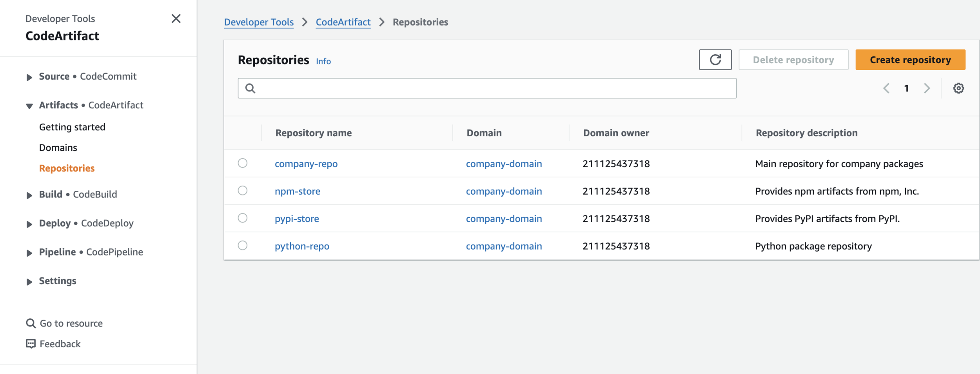This screenshot has height=374, width=980.
Task: Click domain owner 211125437318 in python-repo row
Action: pyautogui.click(x=616, y=246)
